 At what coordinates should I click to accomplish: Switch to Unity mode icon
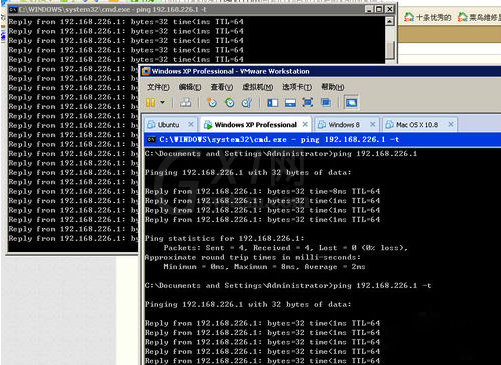325,102
